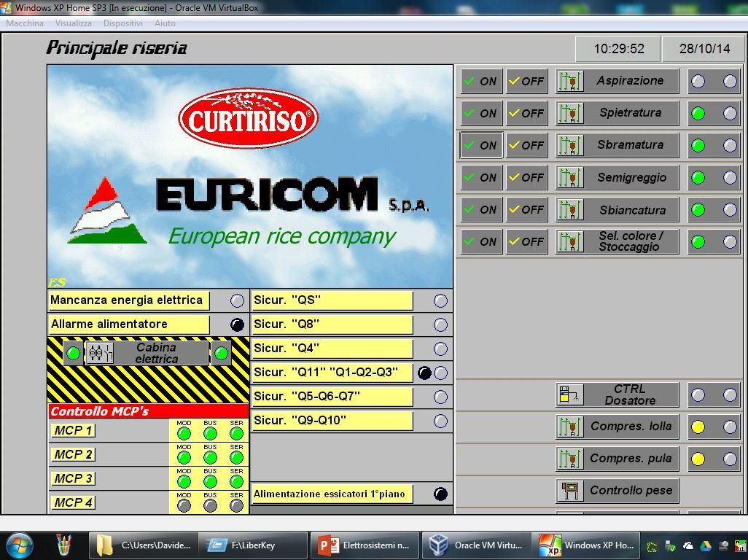Click the 10:29:52 clock display

tap(619, 49)
